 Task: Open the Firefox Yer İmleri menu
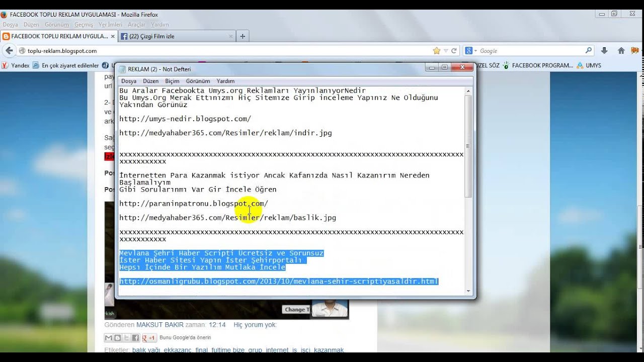click(110, 25)
